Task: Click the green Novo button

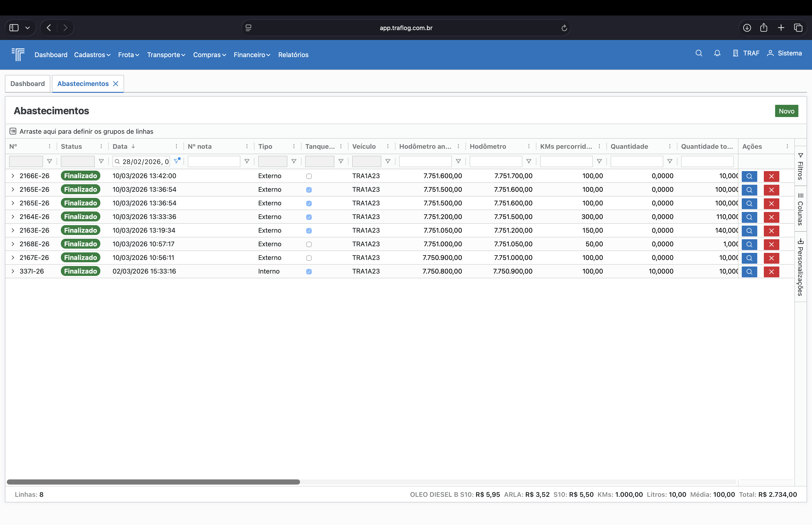Action: (786, 111)
